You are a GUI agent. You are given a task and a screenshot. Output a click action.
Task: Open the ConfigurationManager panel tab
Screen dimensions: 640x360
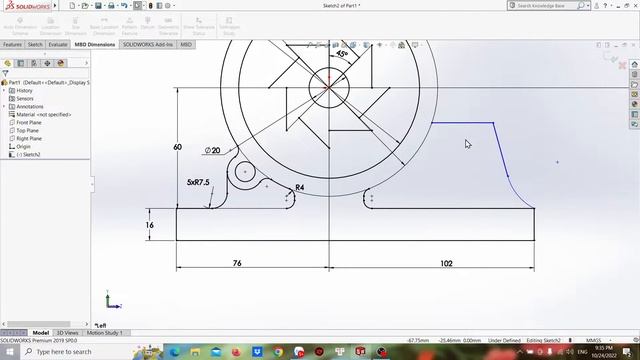click(34, 63)
